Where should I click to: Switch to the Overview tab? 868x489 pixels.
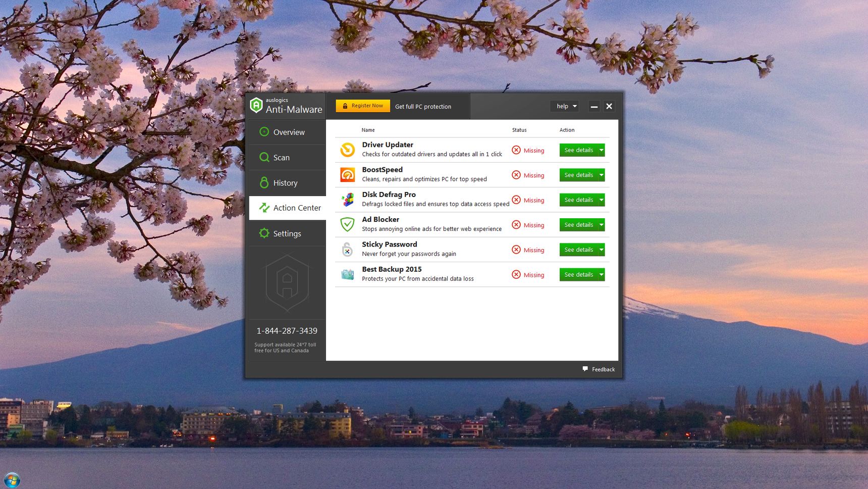click(x=287, y=132)
